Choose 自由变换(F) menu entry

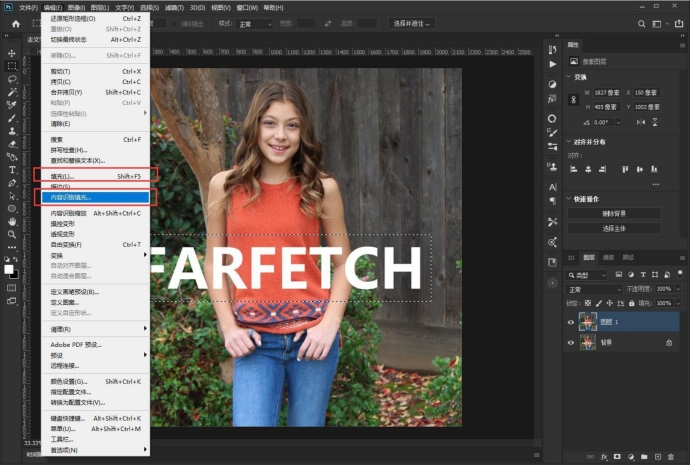[95, 245]
